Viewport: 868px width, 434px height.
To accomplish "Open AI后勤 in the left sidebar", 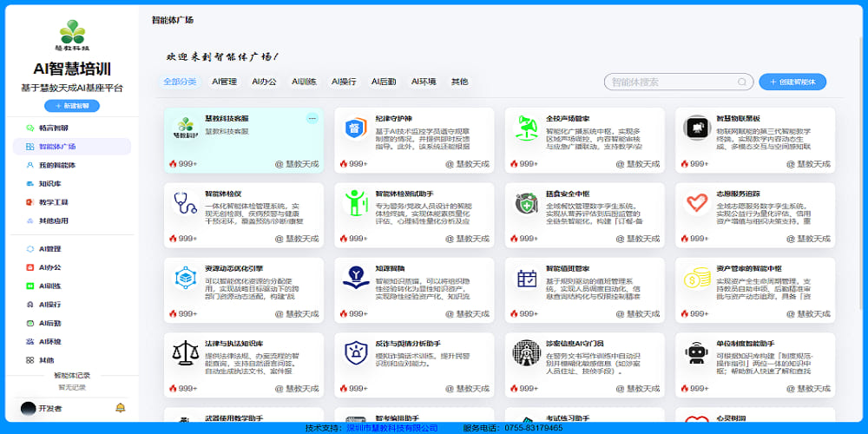I will point(72,323).
